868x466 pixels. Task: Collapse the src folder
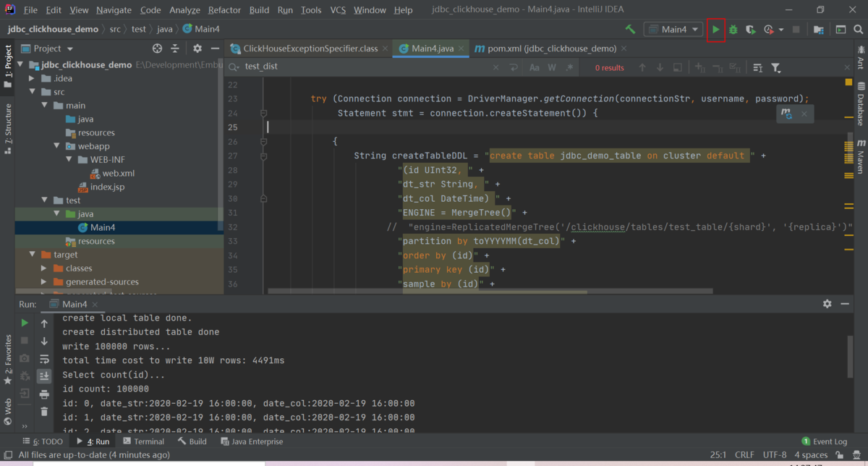click(32, 92)
